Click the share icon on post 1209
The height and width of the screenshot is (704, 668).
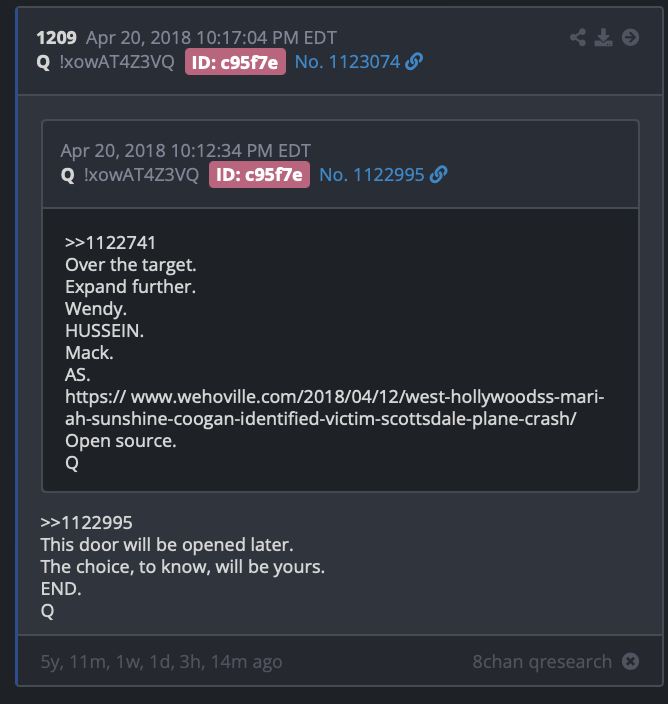click(x=578, y=37)
